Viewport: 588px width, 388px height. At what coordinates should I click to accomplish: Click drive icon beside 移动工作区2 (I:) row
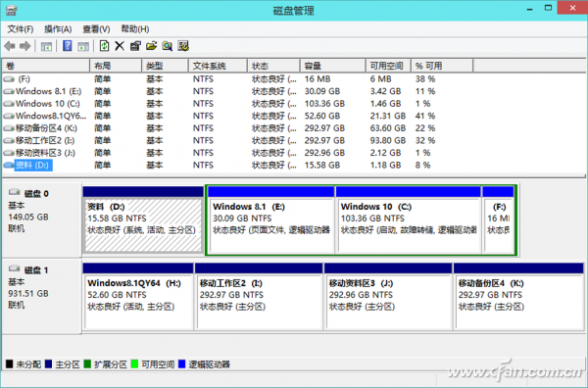click(x=9, y=141)
